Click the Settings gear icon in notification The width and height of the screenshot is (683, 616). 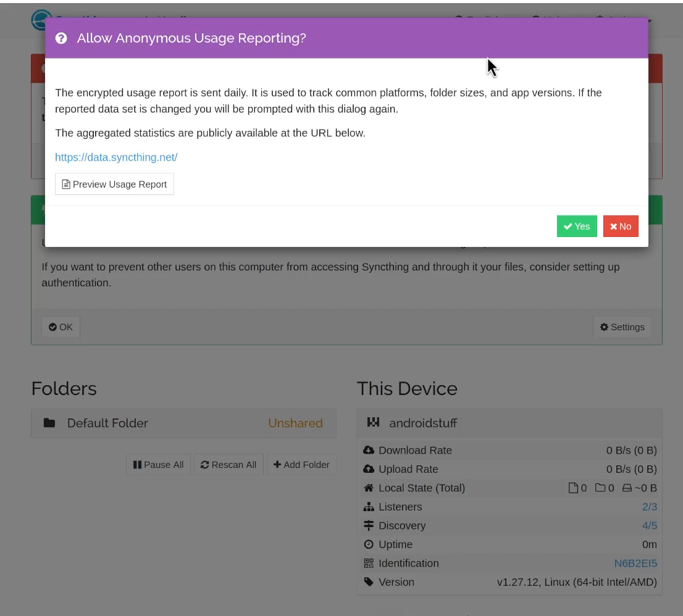tap(604, 327)
